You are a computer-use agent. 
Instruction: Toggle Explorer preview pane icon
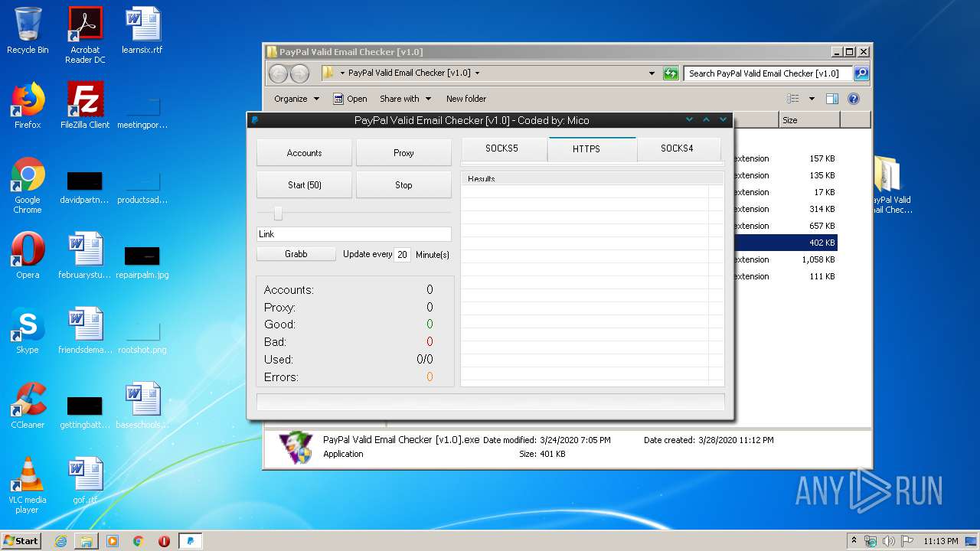pos(832,99)
